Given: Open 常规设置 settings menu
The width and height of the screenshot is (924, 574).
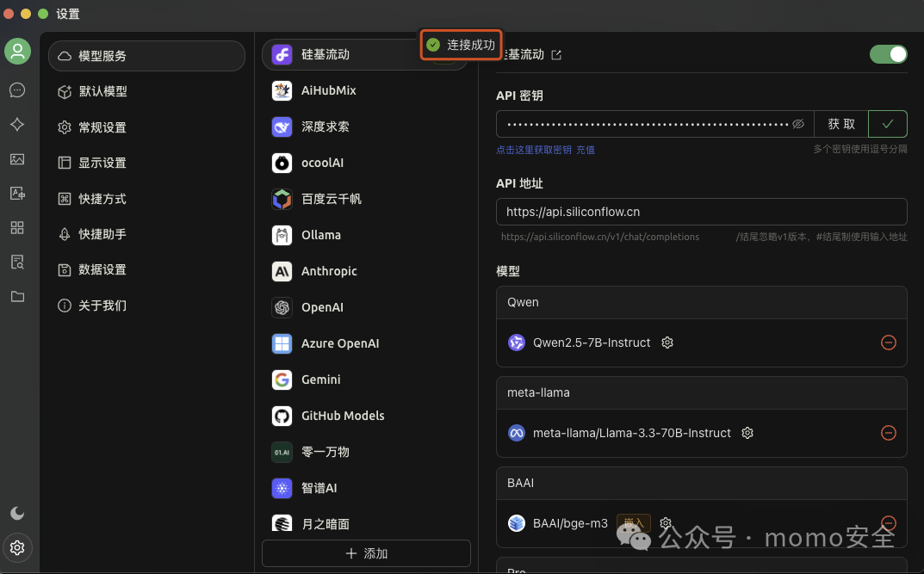Looking at the screenshot, I should click(x=146, y=127).
